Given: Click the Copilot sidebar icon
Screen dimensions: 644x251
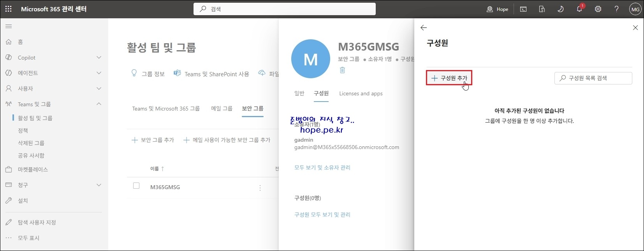Looking at the screenshot, I should [9, 58].
